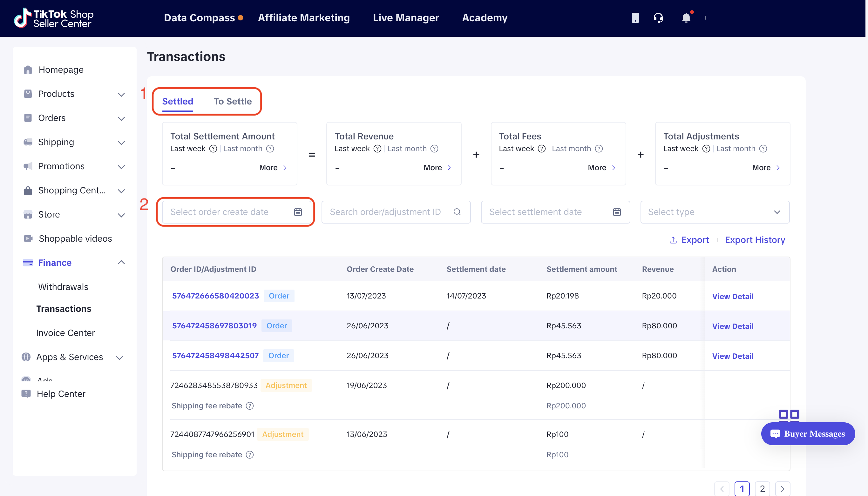Open the Select type dropdown

(x=715, y=212)
